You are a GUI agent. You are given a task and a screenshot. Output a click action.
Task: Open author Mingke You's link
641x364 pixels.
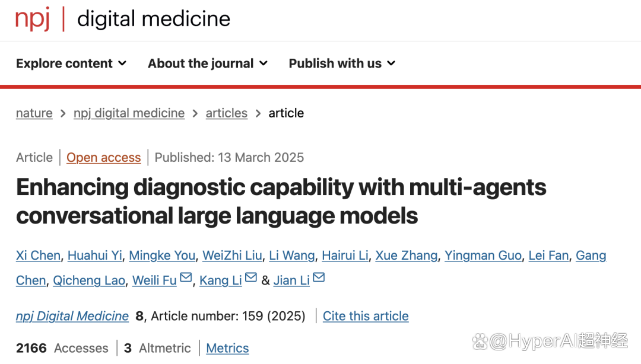162,256
